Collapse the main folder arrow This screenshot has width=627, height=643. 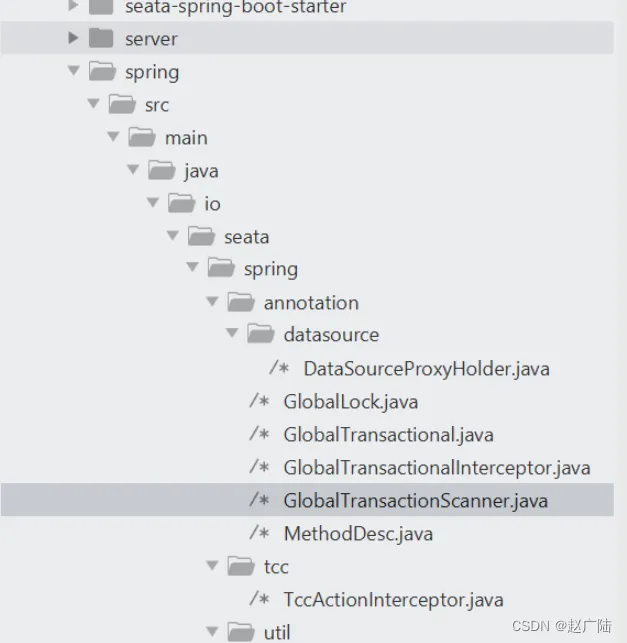(113, 136)
